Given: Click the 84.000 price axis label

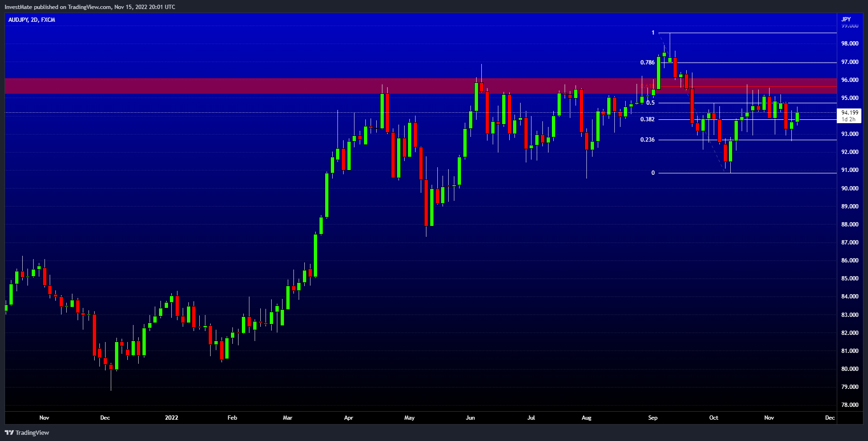Looking at the screenshot, I should tap(850, 297).
